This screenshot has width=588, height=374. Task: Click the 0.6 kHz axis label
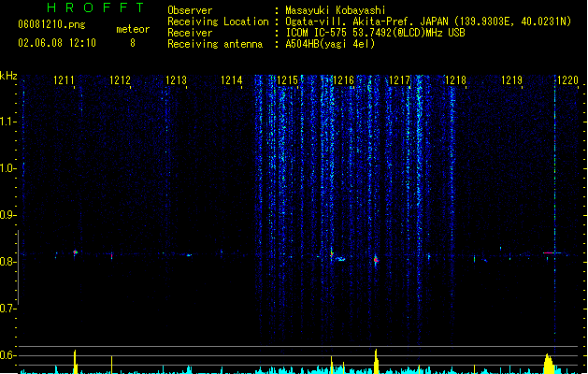point(7,355)
